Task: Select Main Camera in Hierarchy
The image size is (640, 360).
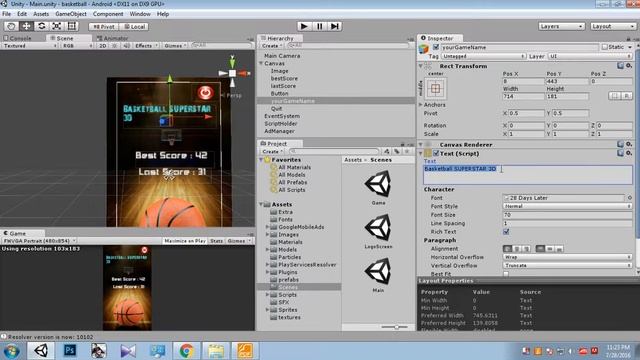Action: (x=282, y=56)
